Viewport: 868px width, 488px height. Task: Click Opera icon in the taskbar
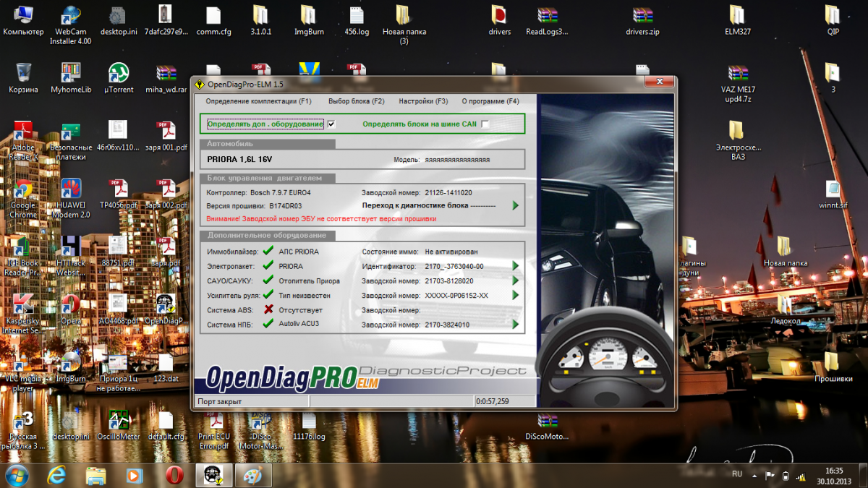click(x=174, y=475)
